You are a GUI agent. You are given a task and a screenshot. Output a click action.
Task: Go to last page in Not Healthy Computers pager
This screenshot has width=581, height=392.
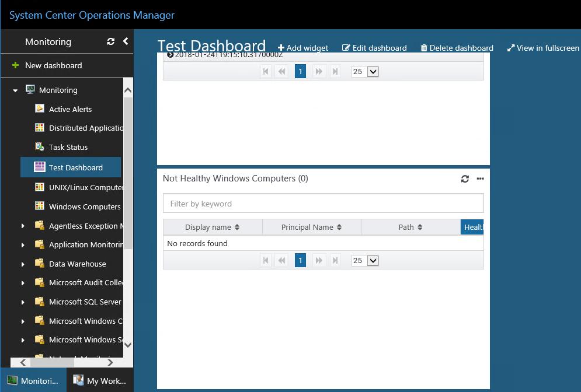335,260
